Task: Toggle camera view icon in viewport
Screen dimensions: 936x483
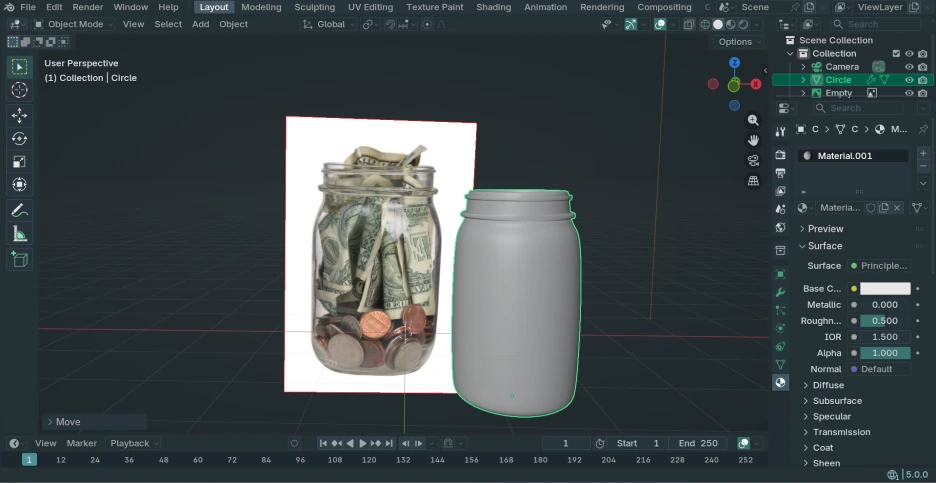Action: tap(753, 161)
